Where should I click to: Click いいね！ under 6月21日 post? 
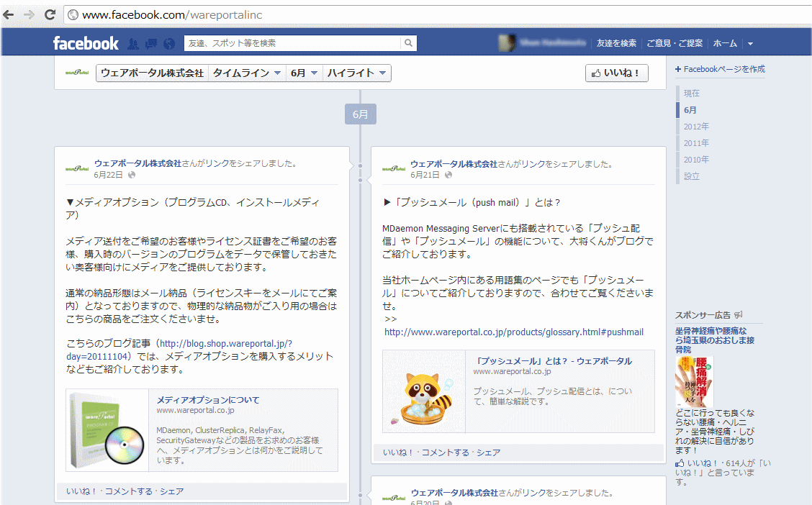click(x=397, y=452)
